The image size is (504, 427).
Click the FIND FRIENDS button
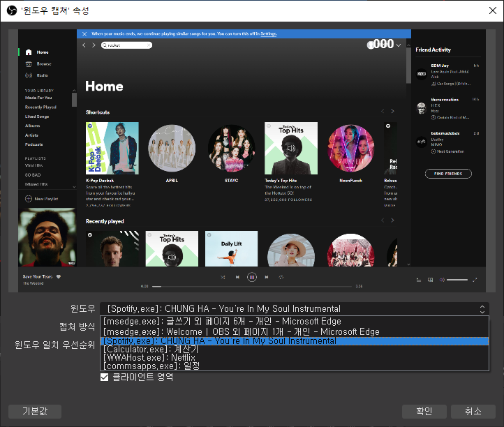click(448, 174)
